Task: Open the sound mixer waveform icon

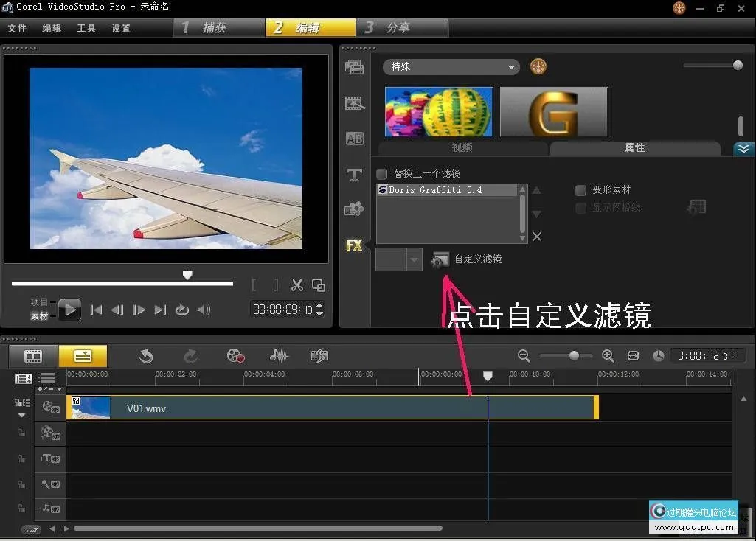Action: tap(279, 357)
